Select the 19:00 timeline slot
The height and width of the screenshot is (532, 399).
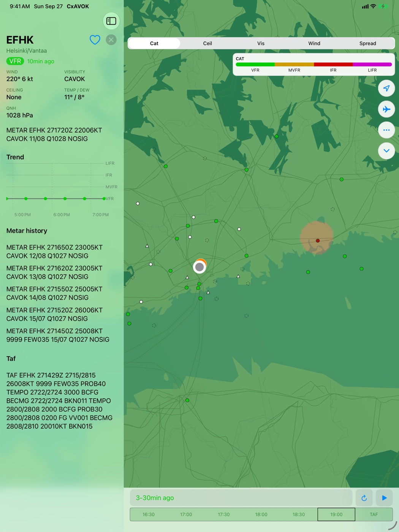click(336, 515)
